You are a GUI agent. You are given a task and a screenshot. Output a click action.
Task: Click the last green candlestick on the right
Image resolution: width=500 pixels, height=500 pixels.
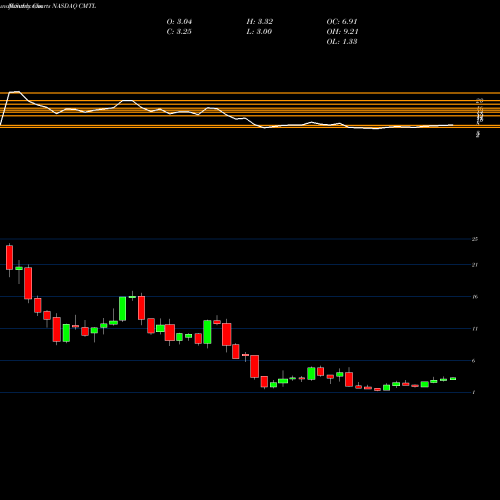pyautogui.click(x=453, y=379)
